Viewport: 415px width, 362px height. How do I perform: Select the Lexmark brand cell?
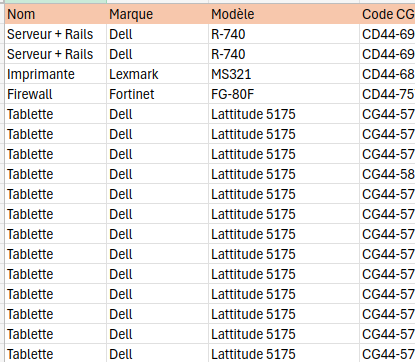pos(157,74)
